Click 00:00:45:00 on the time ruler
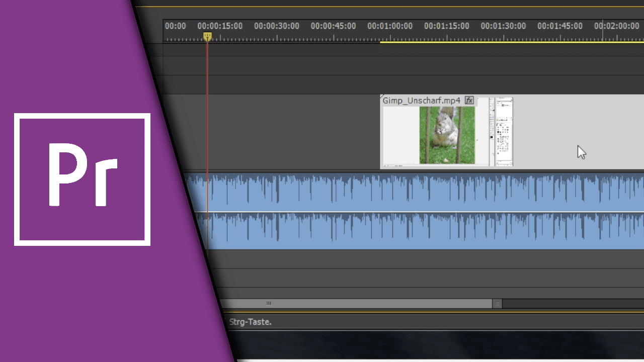Image resolution: width=644 pixels, height=362 pixels. tap(333, 26)
